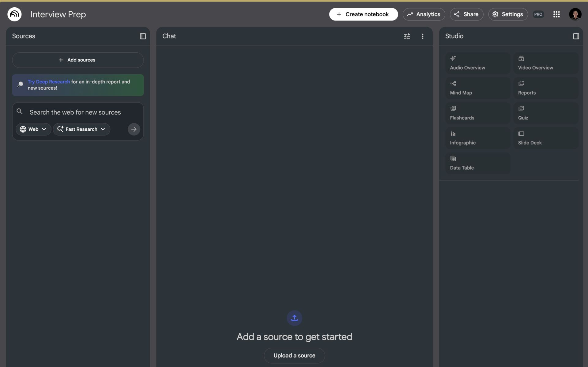Collapse the Studio panel

click(576, 36)
